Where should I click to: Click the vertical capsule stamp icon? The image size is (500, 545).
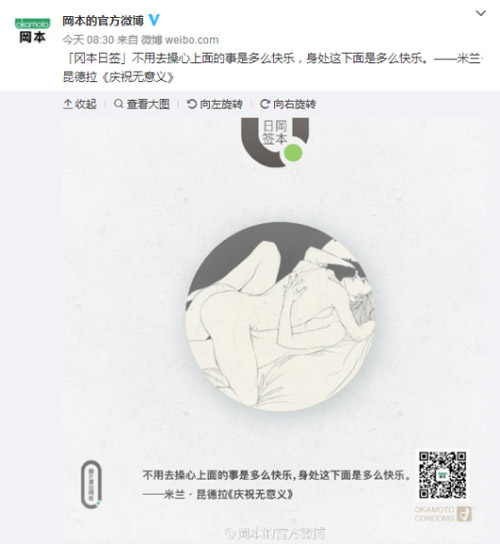(91, 485)
